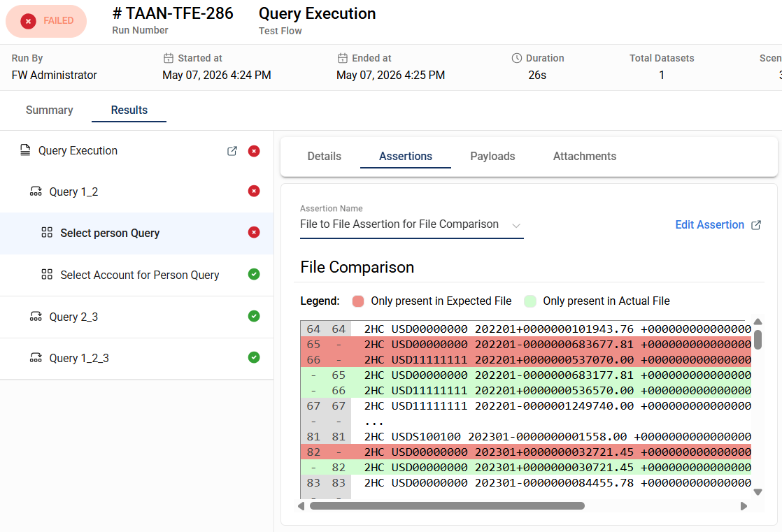782x532 pixels.
Task: Click the green check for Select Account for Person Query
Action: pyautogui.click(x=254, y=274)
